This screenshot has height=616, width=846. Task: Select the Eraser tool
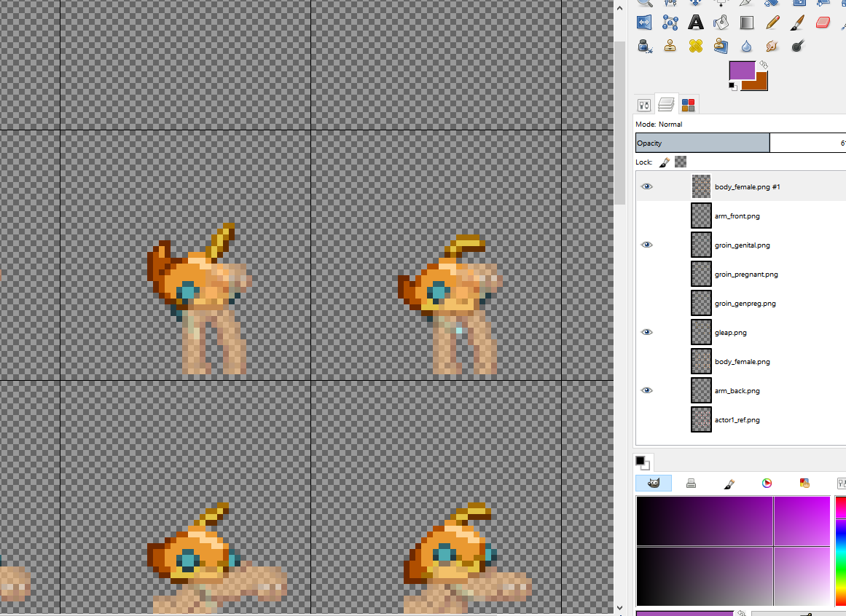coord(823,22)
